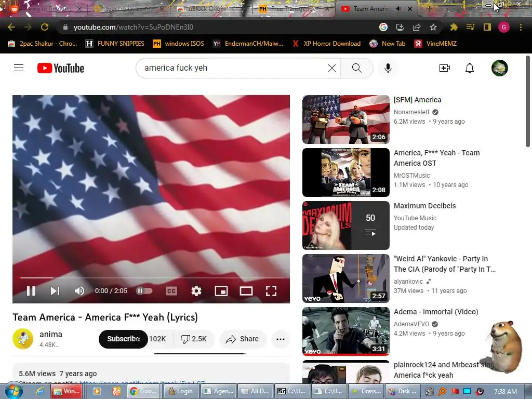Open the 2pac Shakur bookmark
This screenshot has width=532, height=399.
click(x=43, y=44)
